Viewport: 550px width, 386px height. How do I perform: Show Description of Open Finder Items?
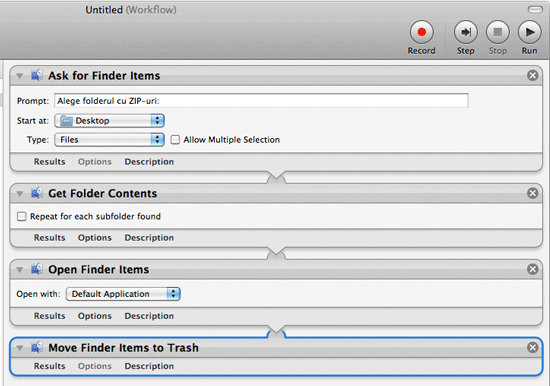click(149, 316)
